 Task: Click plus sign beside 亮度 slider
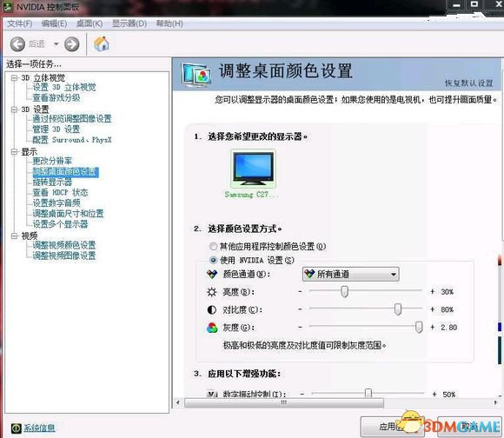pos(433,291)
